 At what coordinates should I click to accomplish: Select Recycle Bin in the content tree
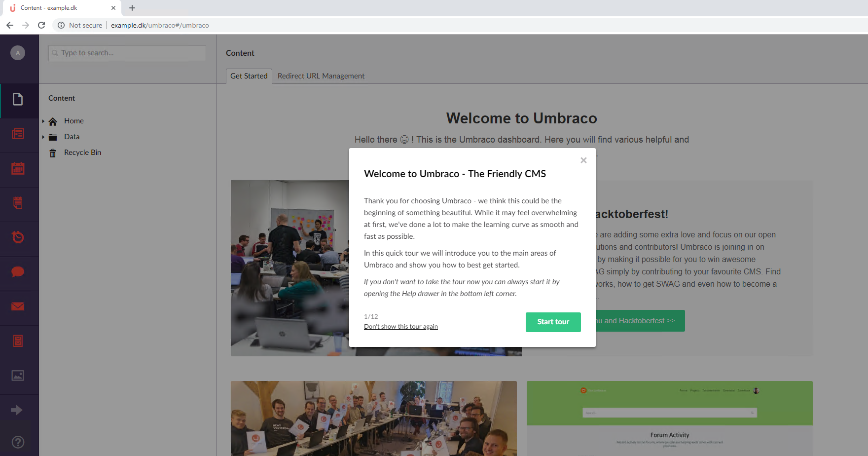pos(82,152)
